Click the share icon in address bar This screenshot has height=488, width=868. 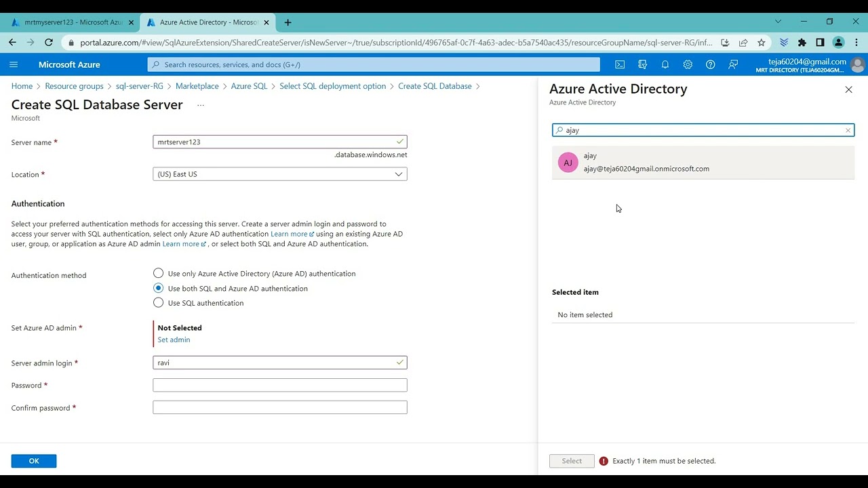[x=743, y=42]
